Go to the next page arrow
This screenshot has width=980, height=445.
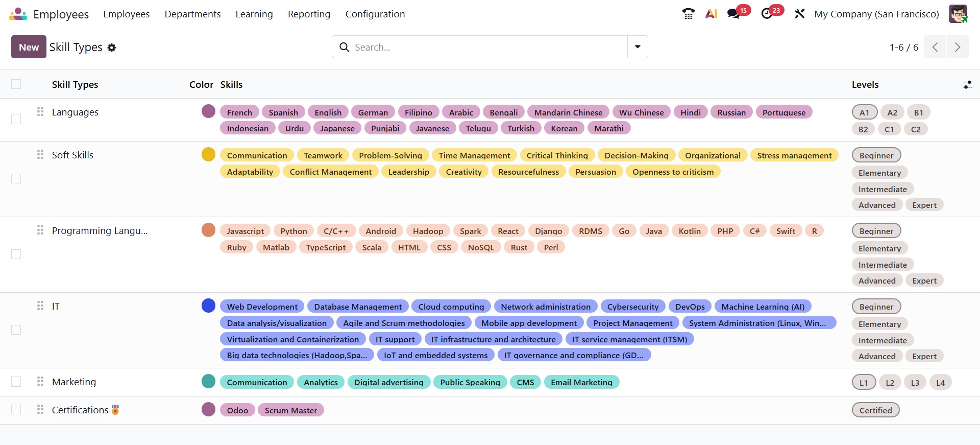pyautogui.click(x=958, y=47)
